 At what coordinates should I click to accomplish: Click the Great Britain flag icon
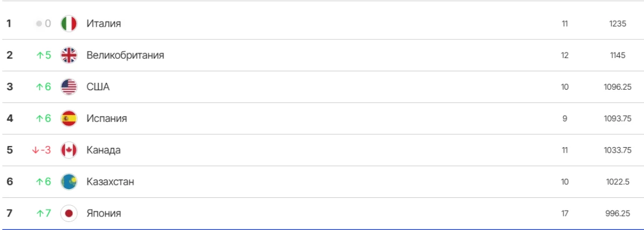tap(69, 55)
